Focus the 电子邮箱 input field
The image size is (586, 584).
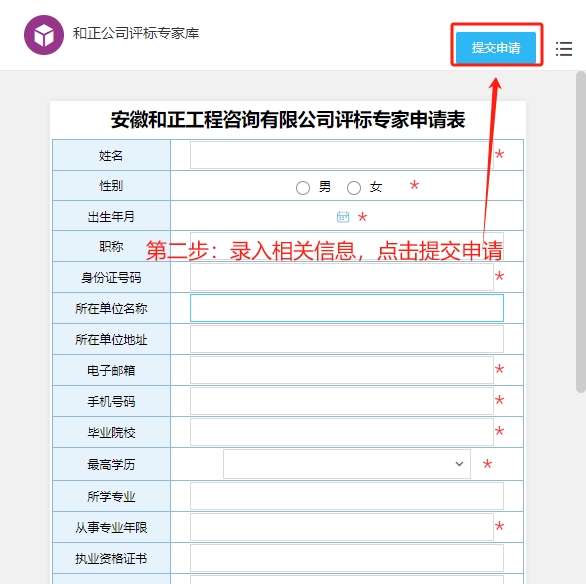342,370
